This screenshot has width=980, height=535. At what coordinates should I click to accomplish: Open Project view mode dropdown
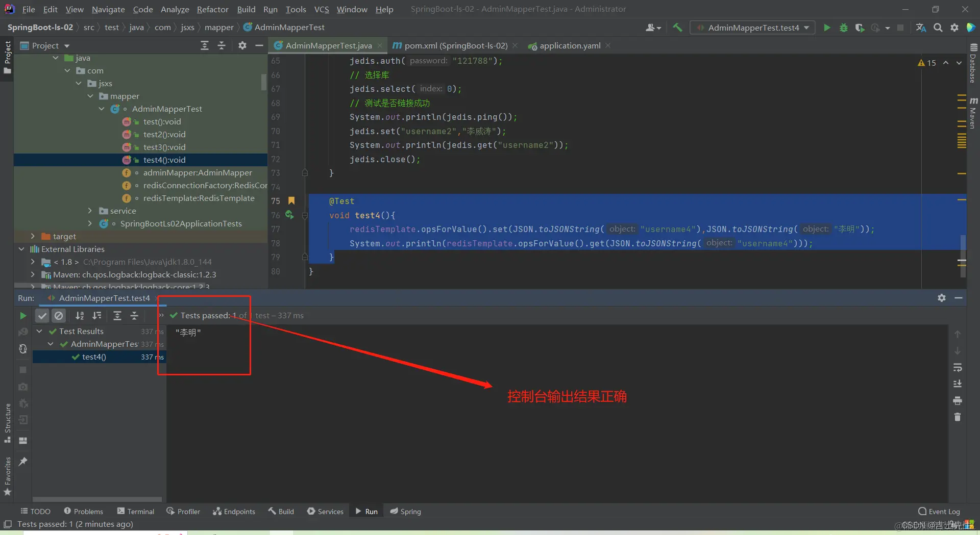[x=67, y=46]
